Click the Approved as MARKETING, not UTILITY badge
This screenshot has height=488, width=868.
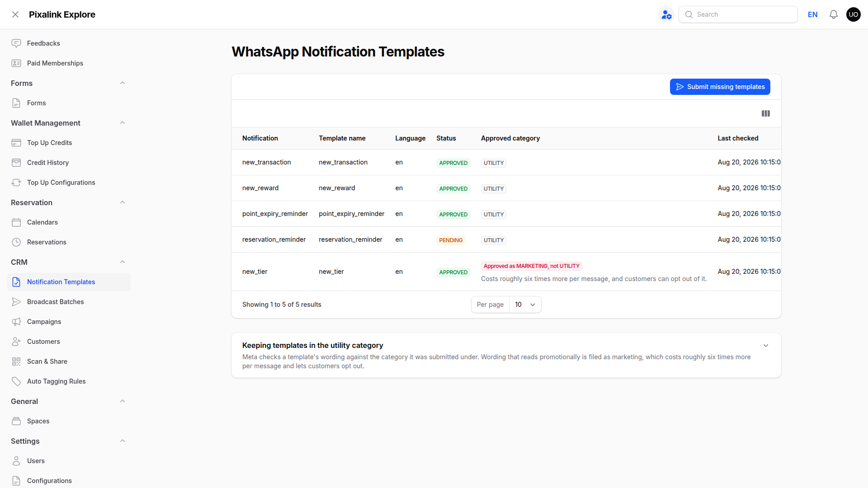(x=532, y=266)
